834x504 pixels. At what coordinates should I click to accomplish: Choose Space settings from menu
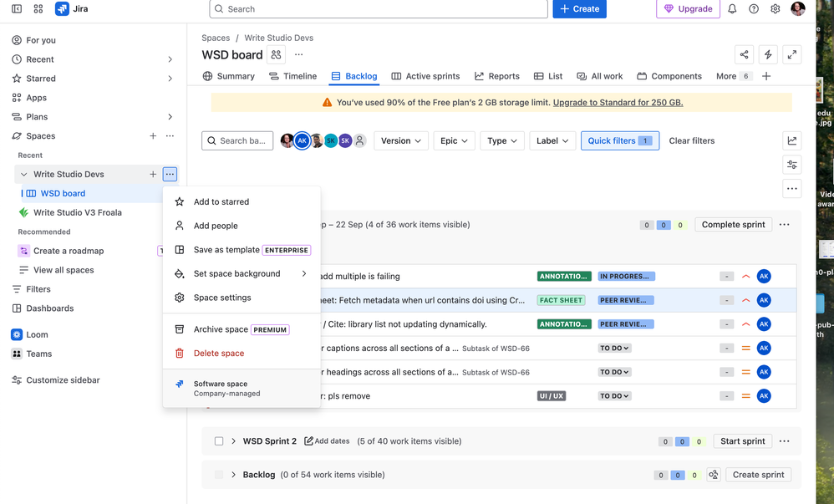[x=242, y=298]
